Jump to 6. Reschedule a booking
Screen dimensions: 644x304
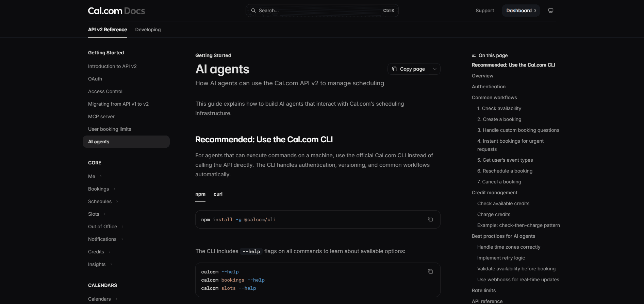pyautogui.click(x=505, y=171)
